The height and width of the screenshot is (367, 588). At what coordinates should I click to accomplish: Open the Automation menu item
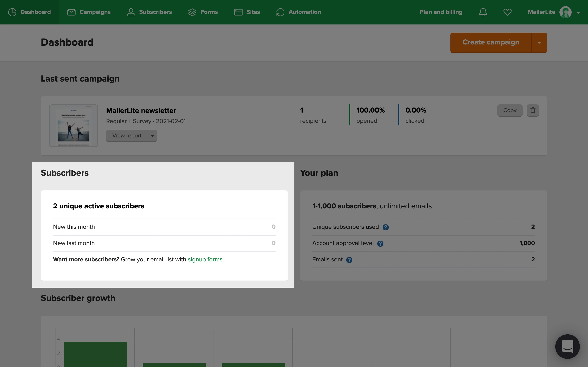pos(299,12)
